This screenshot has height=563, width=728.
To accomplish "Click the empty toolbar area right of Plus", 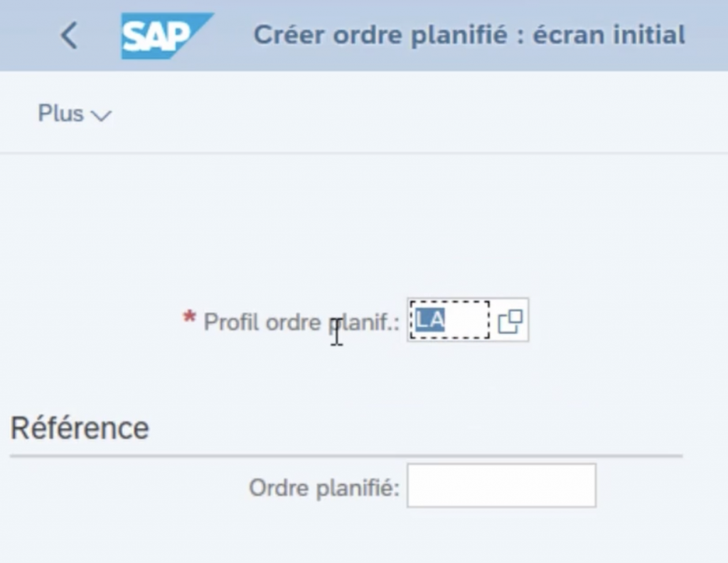I will tap(412, 114).
